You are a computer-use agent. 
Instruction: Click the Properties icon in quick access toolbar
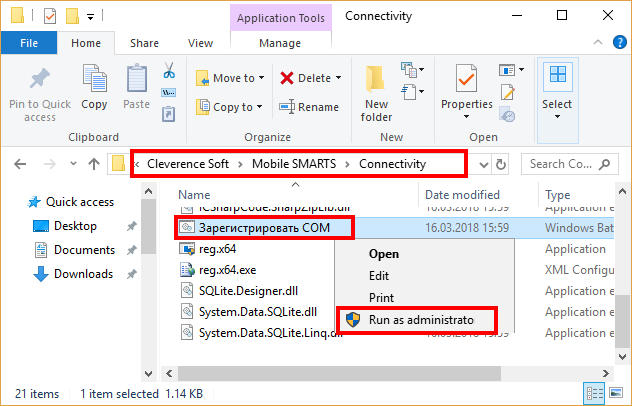(x=50, y=16)
